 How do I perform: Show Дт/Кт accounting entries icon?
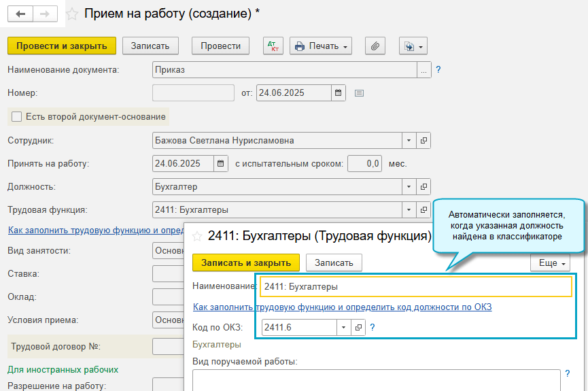[x=274, y=46]
